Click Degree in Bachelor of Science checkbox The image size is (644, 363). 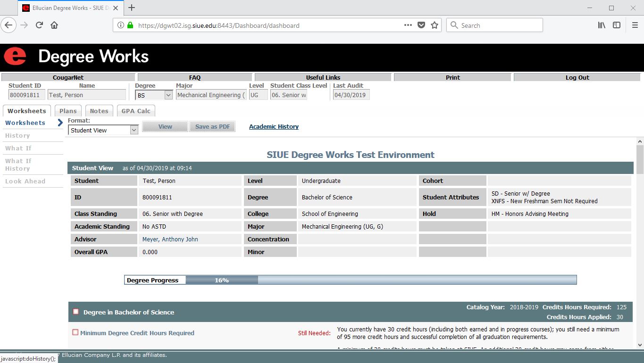pyautogui.click(x=76, y=312)
